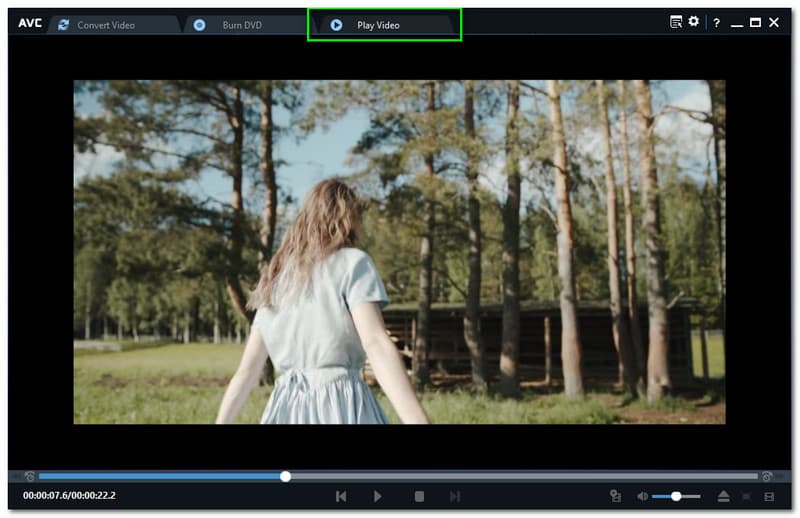Click the AVC logo in title bar
The height and width of the screenshot is (518, 800).
point(30,23)
